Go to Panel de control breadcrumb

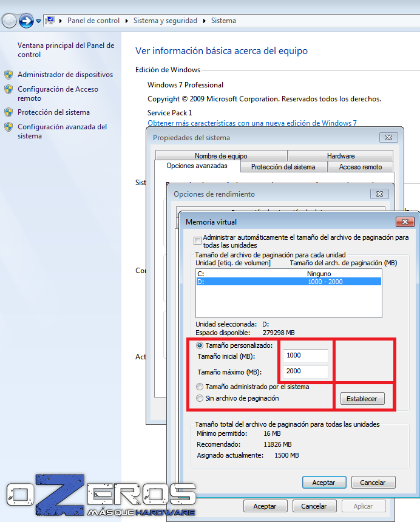point(93,21)
